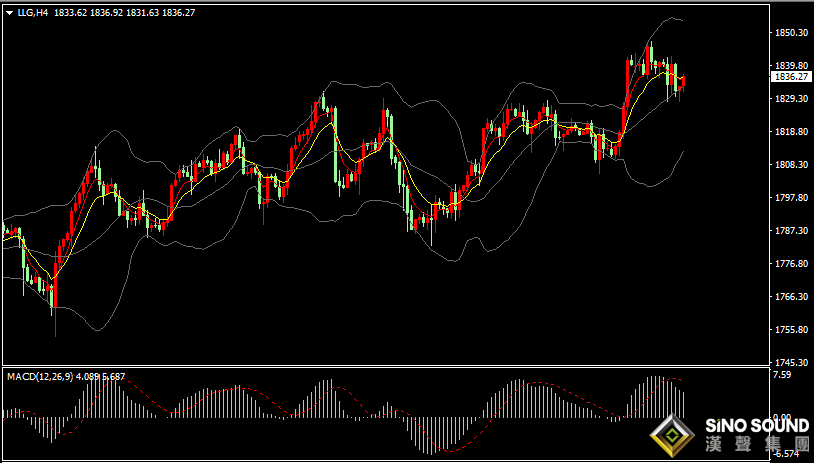Click the 1766.30 price axis label

click(x=791, y=297)
